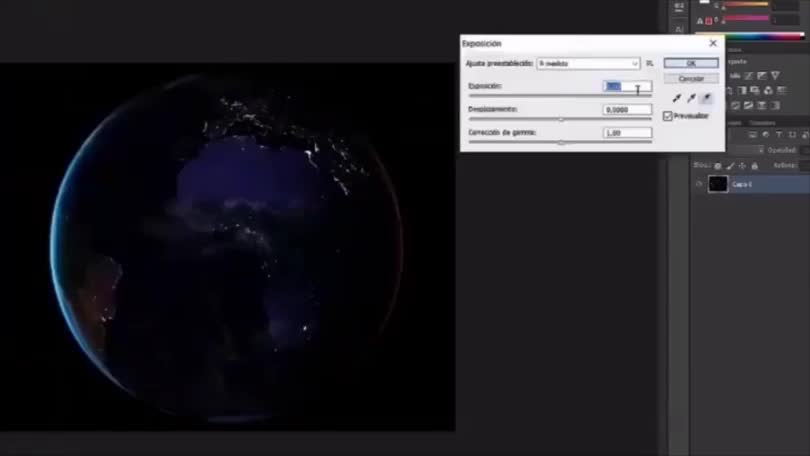
Task: Click the orange color slider in Color panel
Action: coord(745,5)
